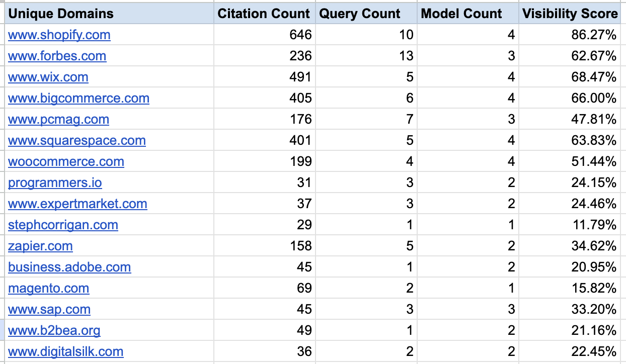Select the Model Count header cell

pos(461,14)
